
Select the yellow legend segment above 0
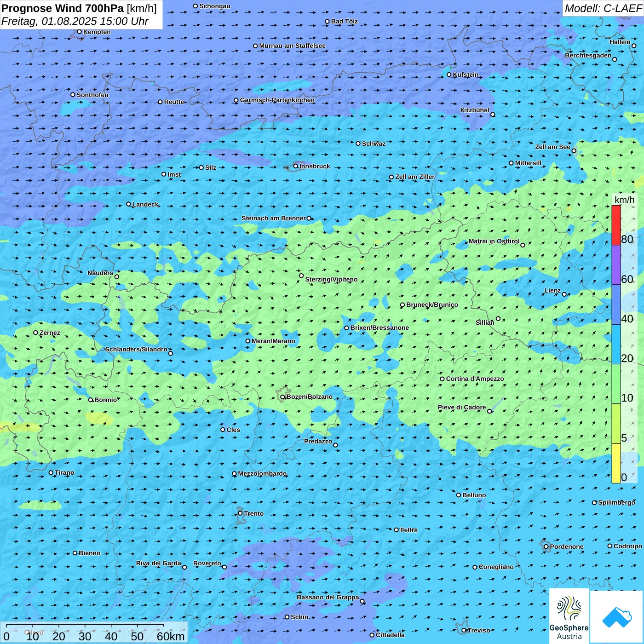click(616, 463)
